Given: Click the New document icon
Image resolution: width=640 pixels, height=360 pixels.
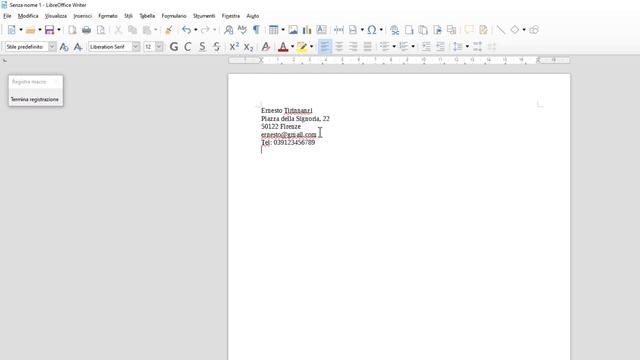Looking at the screenshot, I should pos(11,30).
